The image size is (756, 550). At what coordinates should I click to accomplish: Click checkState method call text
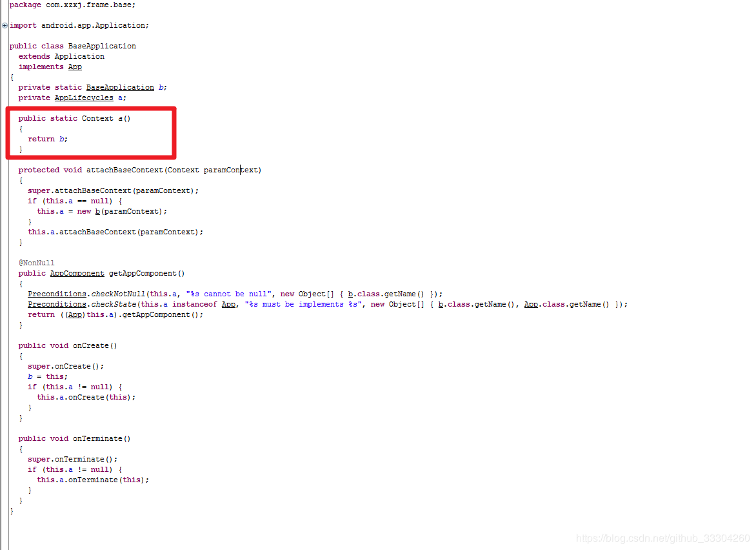pos(114,304)
